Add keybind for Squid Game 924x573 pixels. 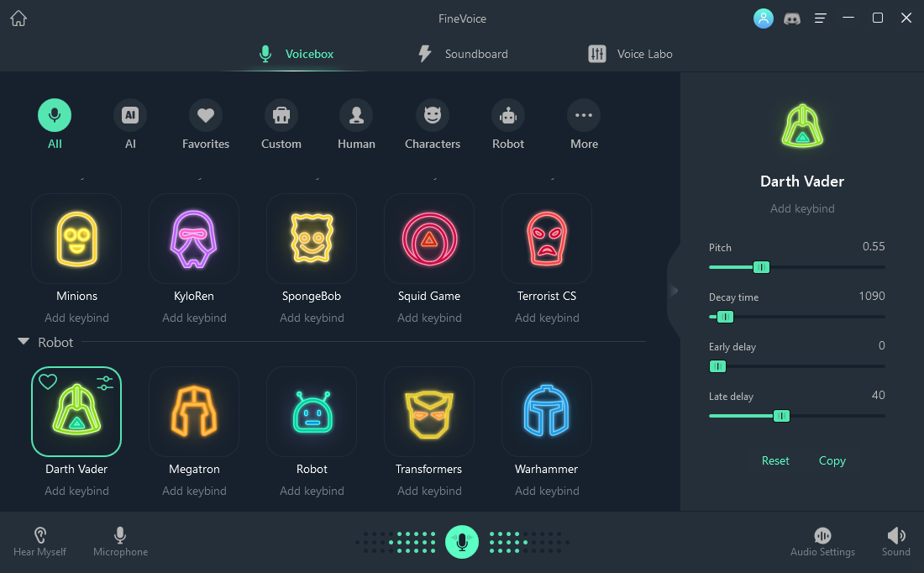pyautogui.click(x=429, y=318)
